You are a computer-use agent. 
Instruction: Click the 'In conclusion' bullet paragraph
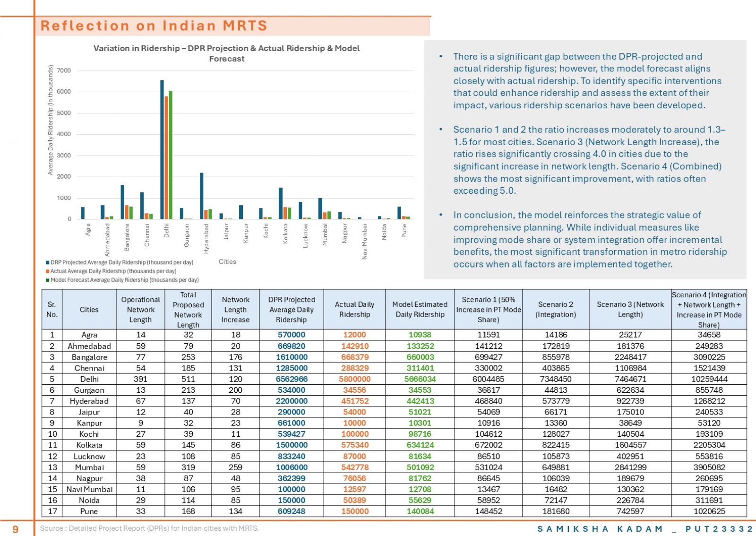coord(590,240)
